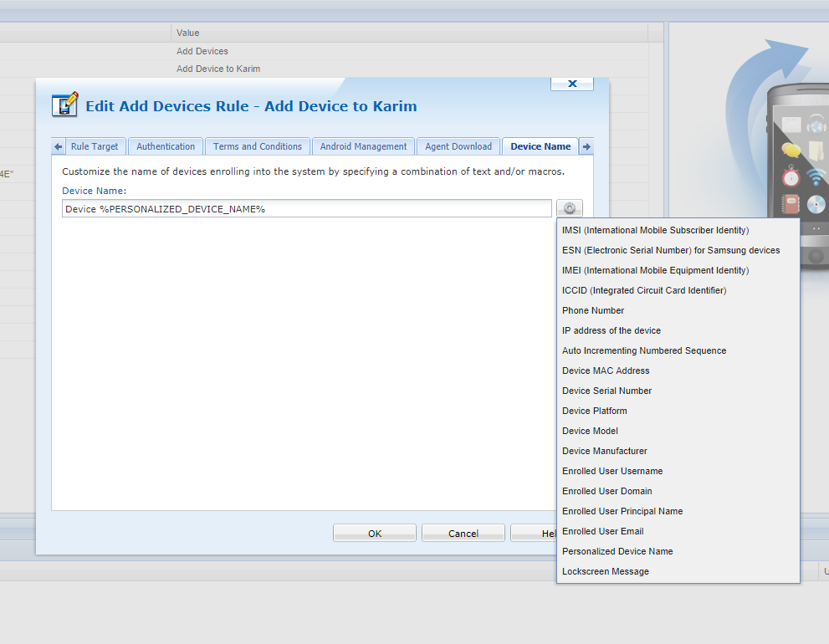Screen dimensions: 829x644
Task: Close the Edit Add Devices Rule dialog
Action: coord(572,84)
